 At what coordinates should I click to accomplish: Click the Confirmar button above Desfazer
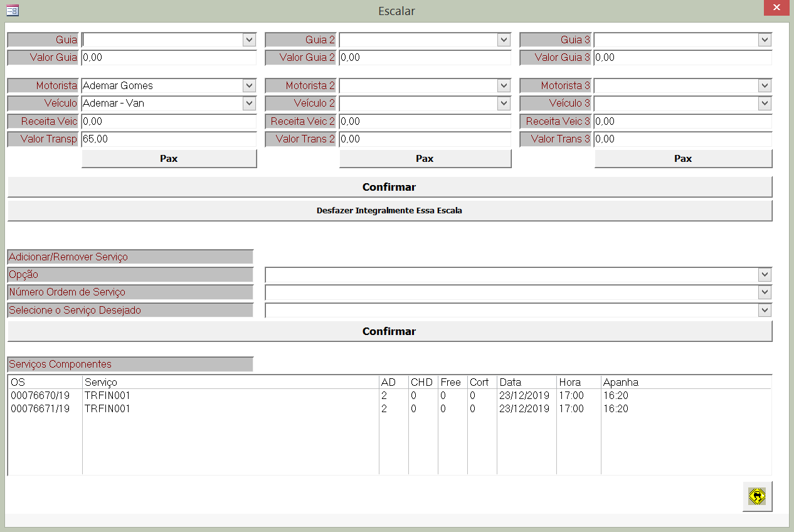389,187
